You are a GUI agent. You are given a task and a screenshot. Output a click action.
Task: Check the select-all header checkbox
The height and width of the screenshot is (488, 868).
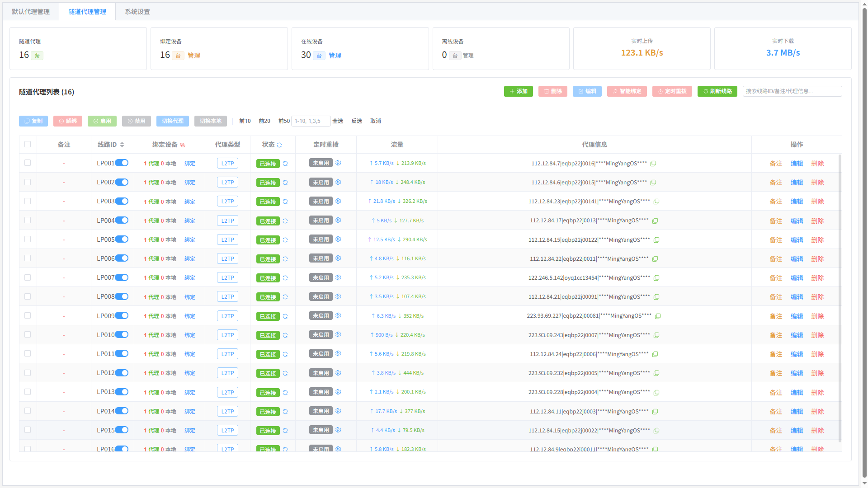coord(28,144)
